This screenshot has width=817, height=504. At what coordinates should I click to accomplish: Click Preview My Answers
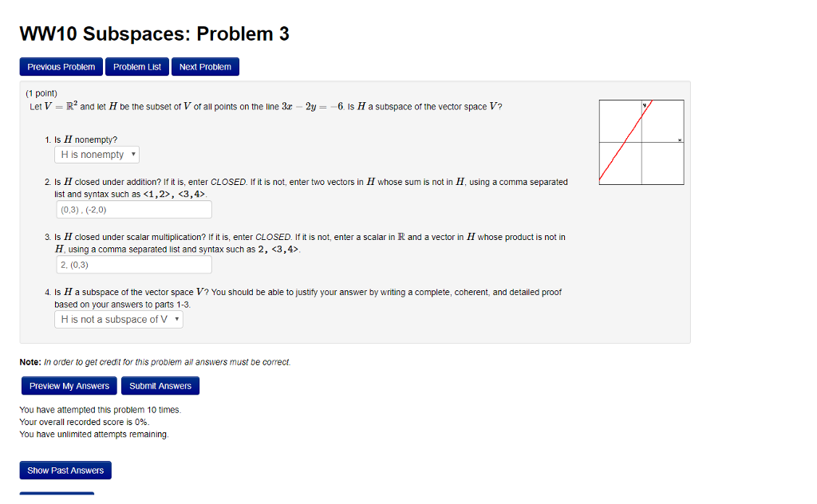[x=69, y=385]
